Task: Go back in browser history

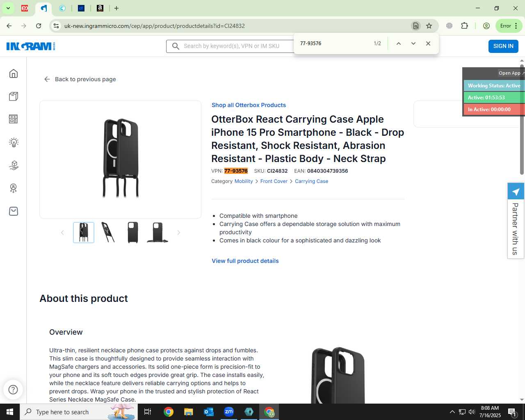Action: tap(9, 26)
